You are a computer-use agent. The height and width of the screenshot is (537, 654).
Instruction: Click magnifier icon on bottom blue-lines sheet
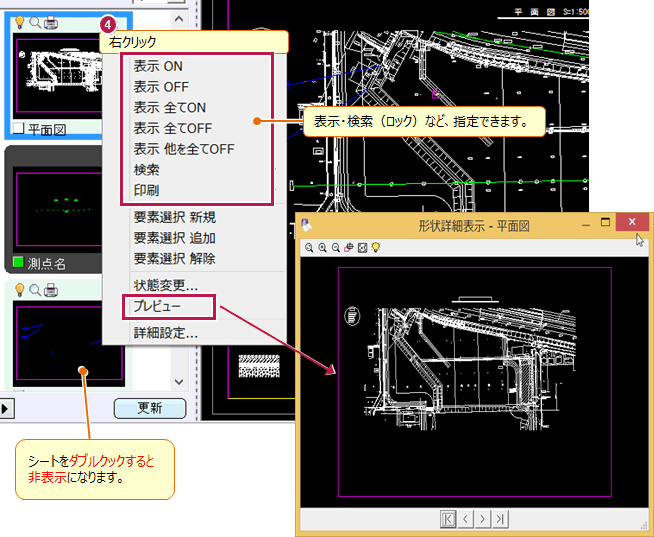point(35,289)
